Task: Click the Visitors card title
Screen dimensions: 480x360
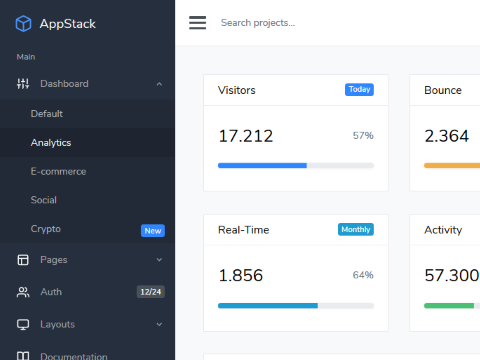Action: pyautogui.click(x=237, y=90)
